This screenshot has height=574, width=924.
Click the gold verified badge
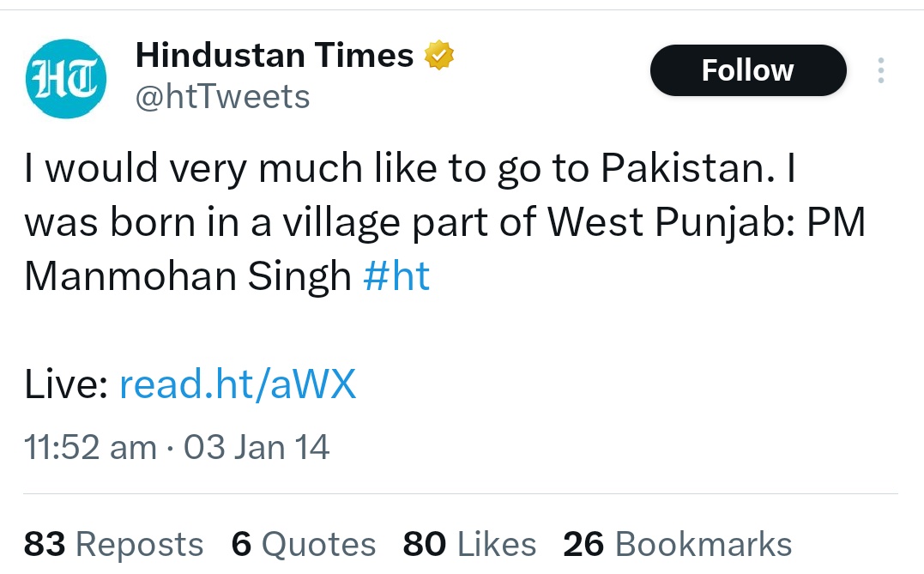438,57
